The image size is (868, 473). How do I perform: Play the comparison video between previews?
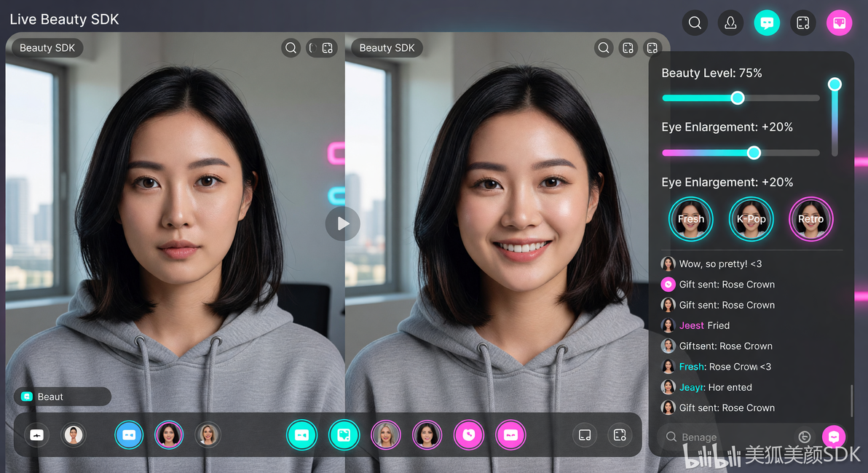tap(343, 223)
